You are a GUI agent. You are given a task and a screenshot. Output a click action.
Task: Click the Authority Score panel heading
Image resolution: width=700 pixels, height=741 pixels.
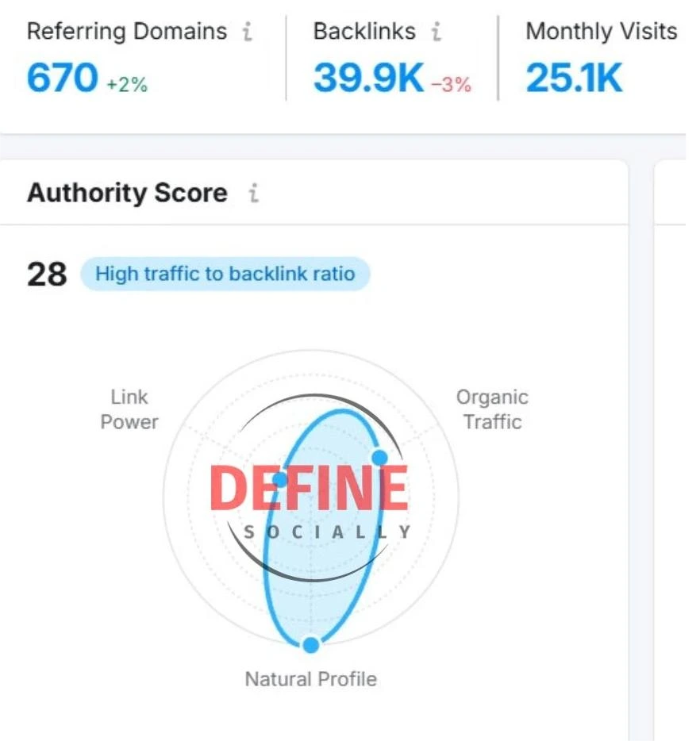coord(127,194)
